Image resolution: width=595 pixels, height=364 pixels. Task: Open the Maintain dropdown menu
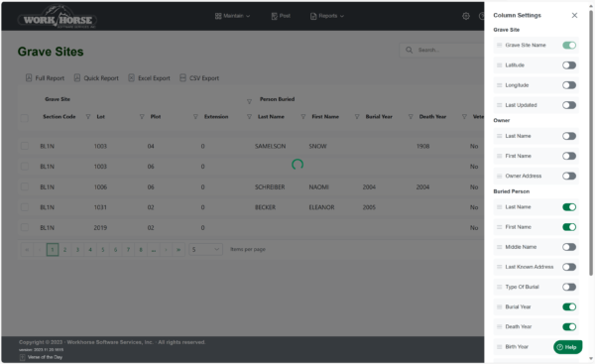pyautogui.click(x=232, y=16)
